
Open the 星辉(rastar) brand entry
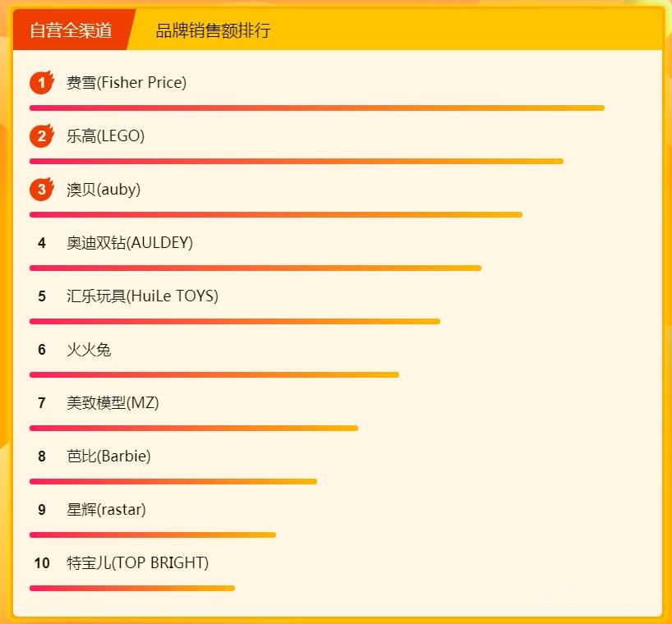(106, 510)
